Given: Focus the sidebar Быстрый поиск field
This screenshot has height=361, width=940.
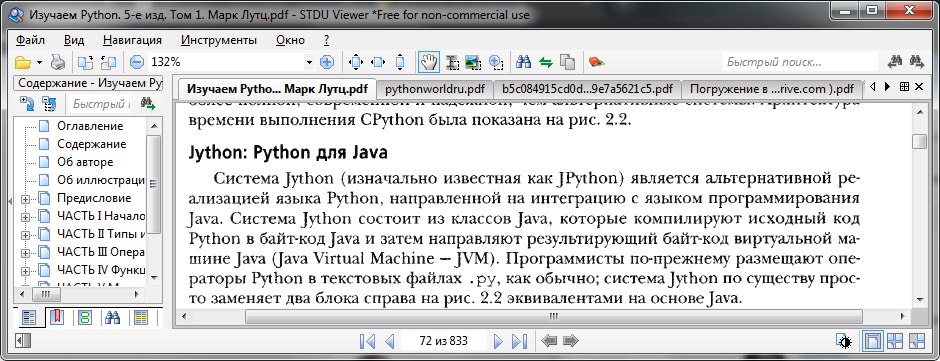Looking at the screenshot, I should click(x=100, y=104).
